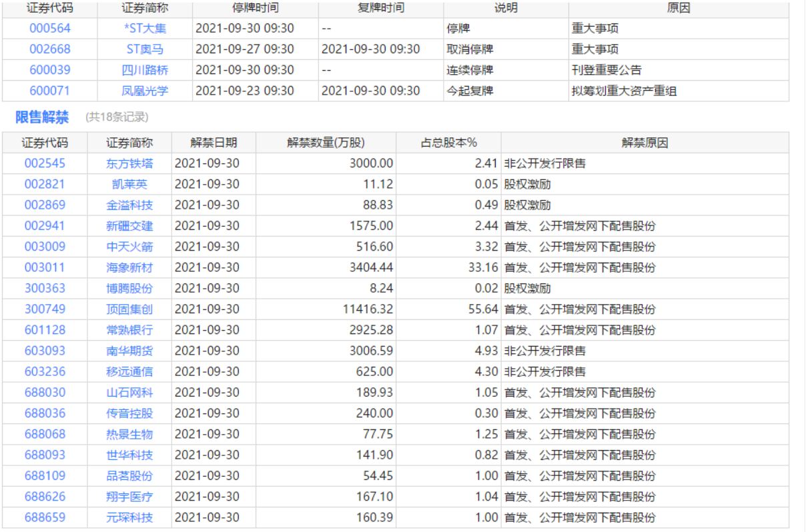
Task: Click the 顶固集创 stock name
Action: tap(129, 309)
